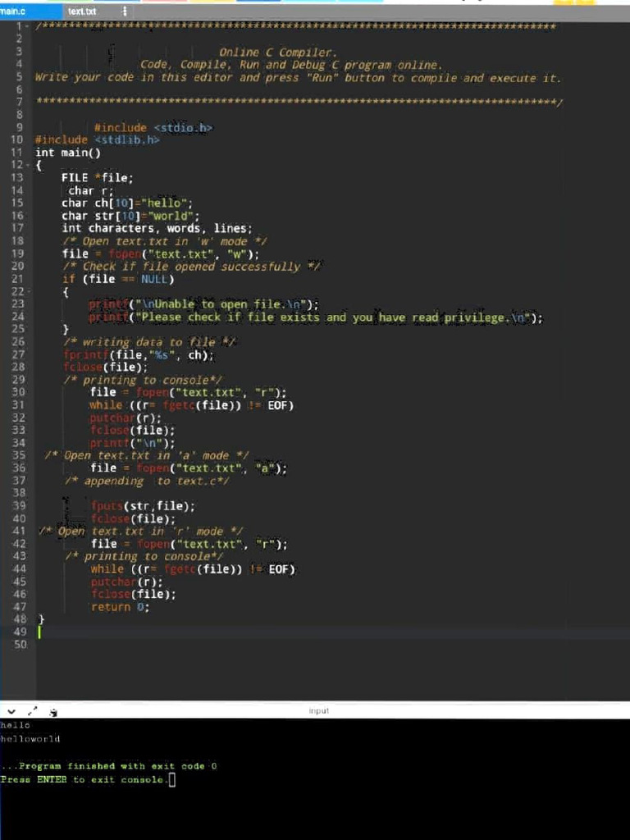The image size is (630, 840).
Task: Click the while fgetc line at line 31
Action: [x=192, y=405]
